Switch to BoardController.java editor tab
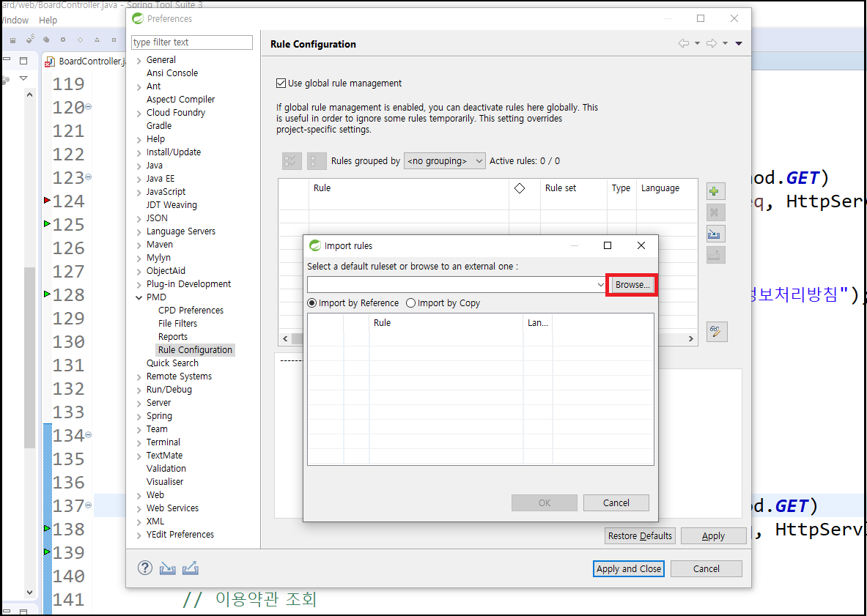 pyautogui.click(x=84, y=61)
